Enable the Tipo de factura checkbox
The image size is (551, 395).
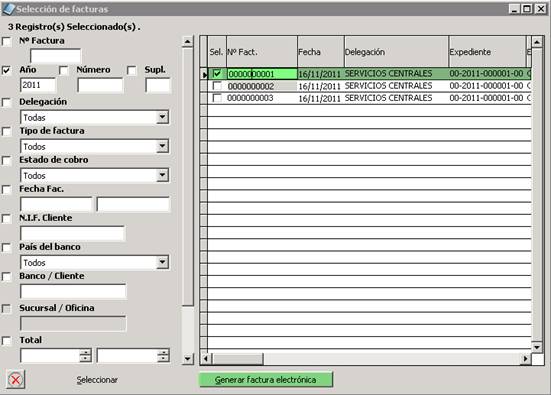click(6, 131)
